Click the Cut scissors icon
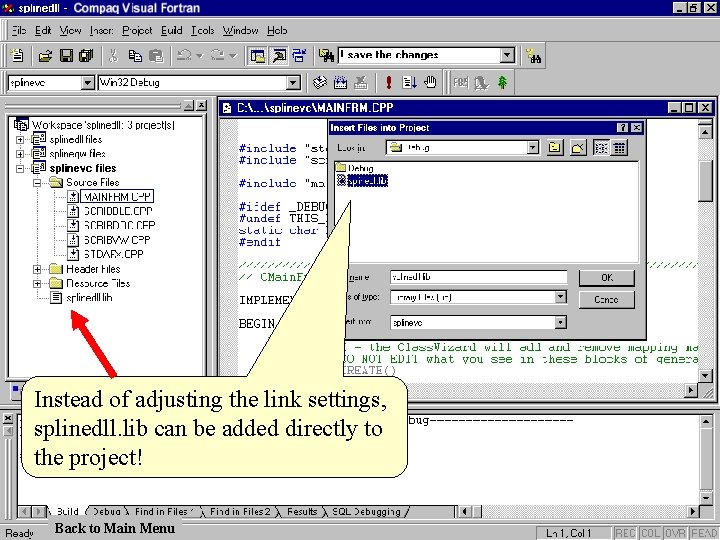This screenshot has height=540, width=720. point(113,56)
